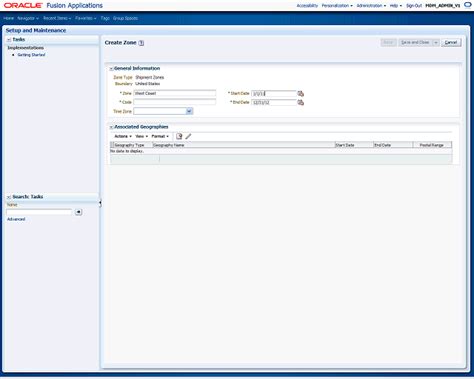Open the Actions menu in the table toolbar

(123, 136)
